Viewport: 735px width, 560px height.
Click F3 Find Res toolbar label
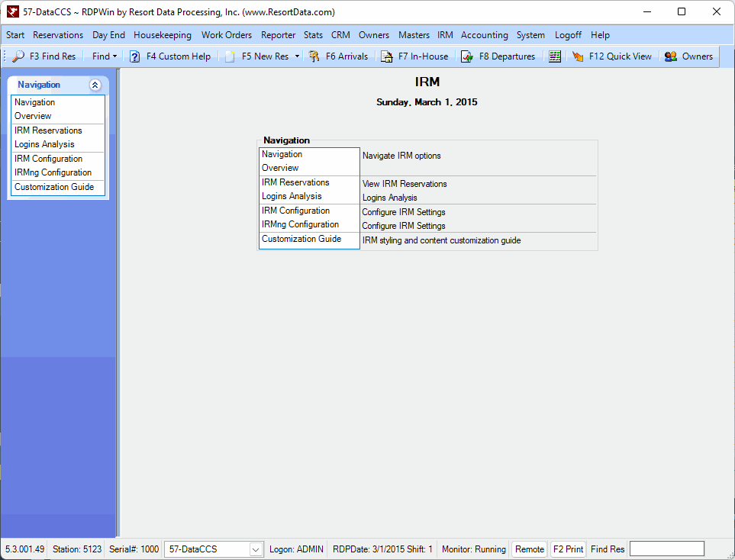coord(53,56)
